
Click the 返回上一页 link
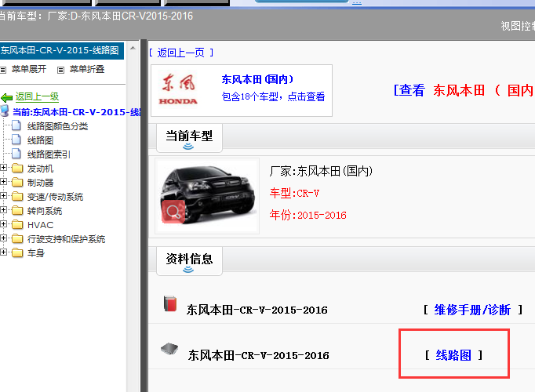point(181,53)
